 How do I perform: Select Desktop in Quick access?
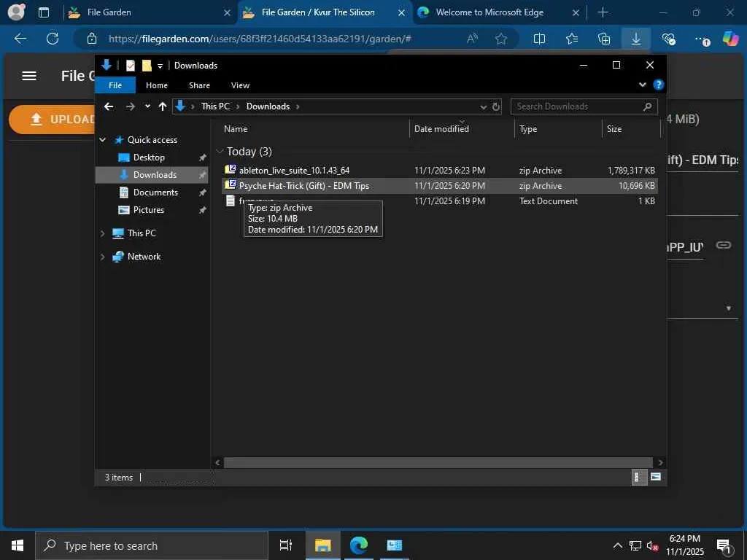pos(149,157)
